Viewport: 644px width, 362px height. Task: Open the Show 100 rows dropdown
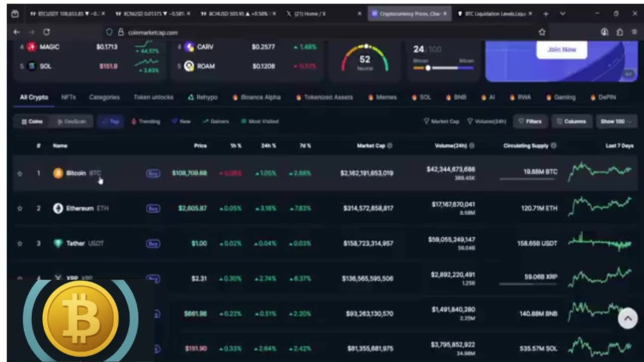615,122
